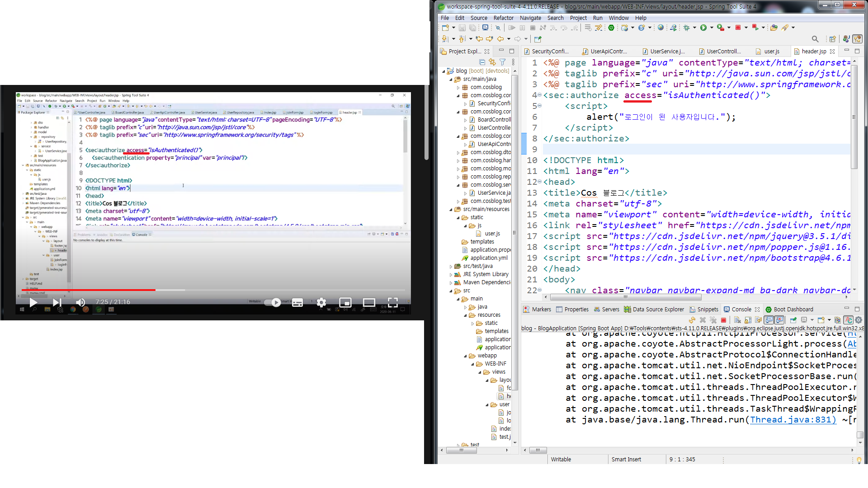Screen dimensions: 868x488
Task: Click the Collapse All icon in Project Explorer
Action: (x=482, y=62)
